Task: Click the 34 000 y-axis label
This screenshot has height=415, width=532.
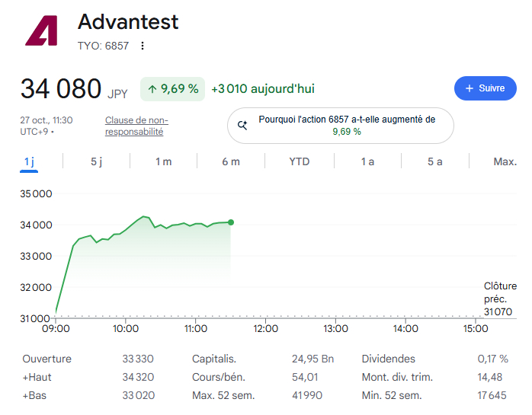Action: coord(36,225)
